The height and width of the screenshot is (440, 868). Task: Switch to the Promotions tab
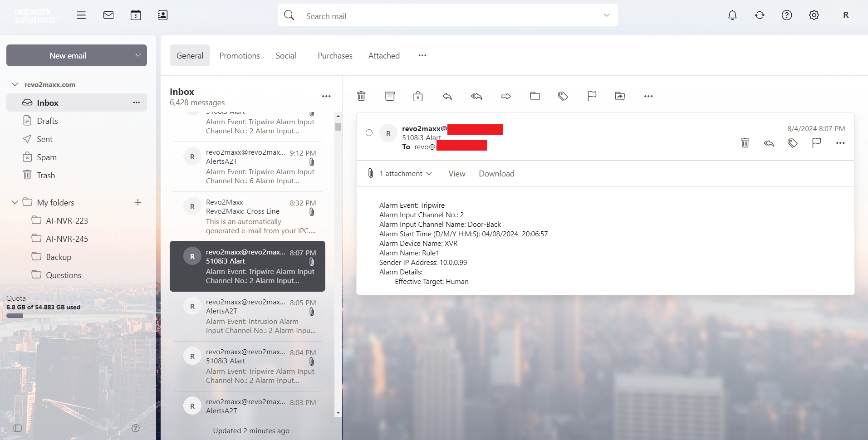[x=240, y=55]
